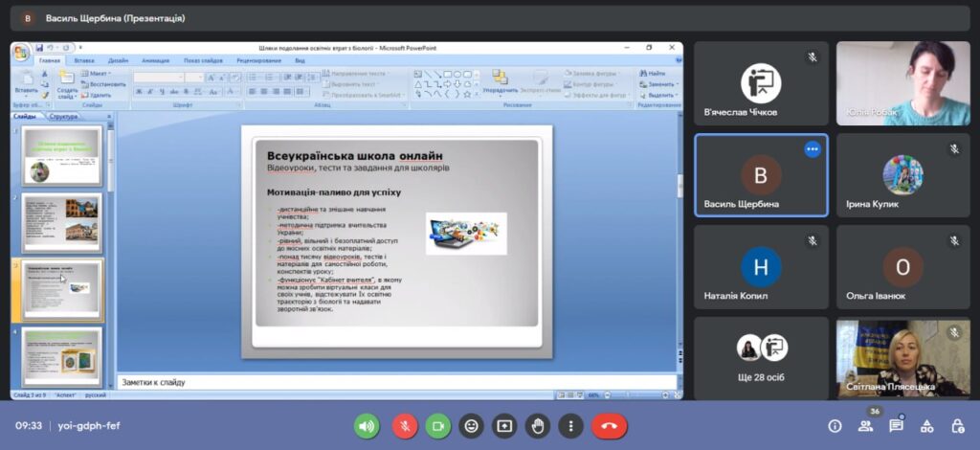Raise hand using the hand icon
The height and width of the screenshot is (450, 980).
point(538,426)
